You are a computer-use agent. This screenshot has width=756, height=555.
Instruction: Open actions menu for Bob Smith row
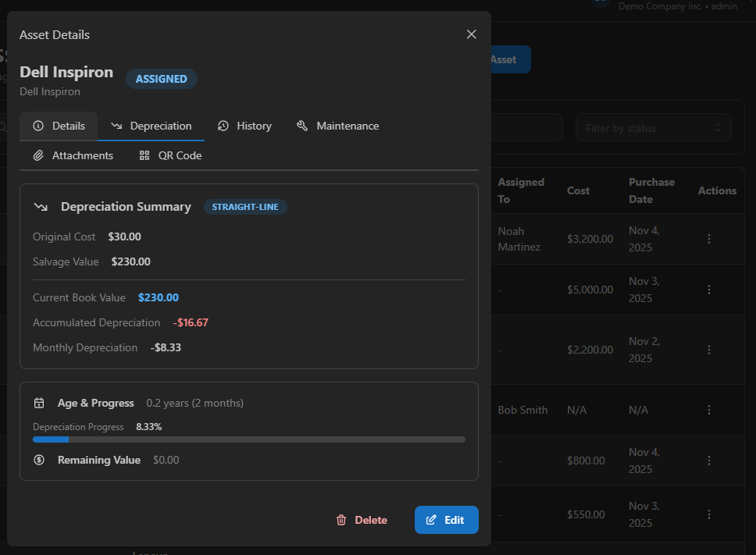click(709, 410)
